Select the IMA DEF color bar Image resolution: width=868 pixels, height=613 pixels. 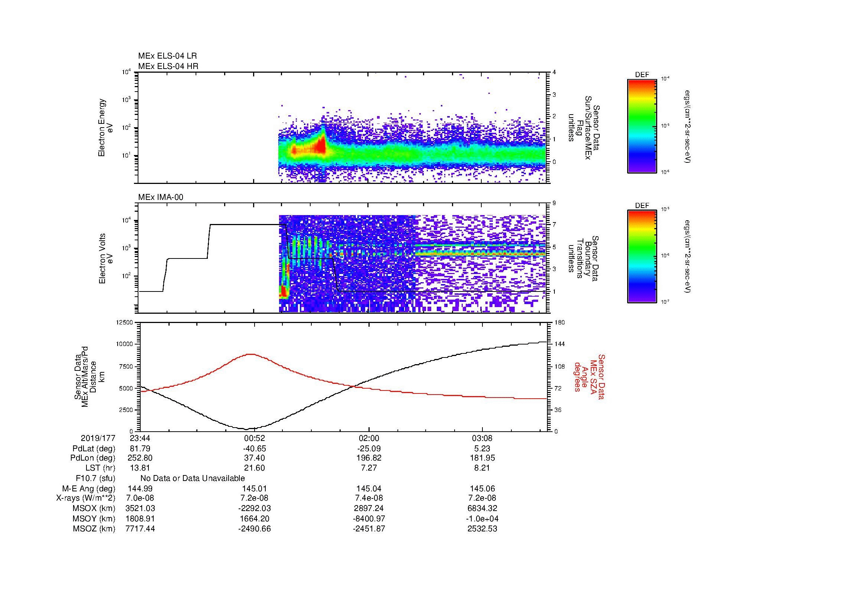pyautogui.click(x=642, y=257)
